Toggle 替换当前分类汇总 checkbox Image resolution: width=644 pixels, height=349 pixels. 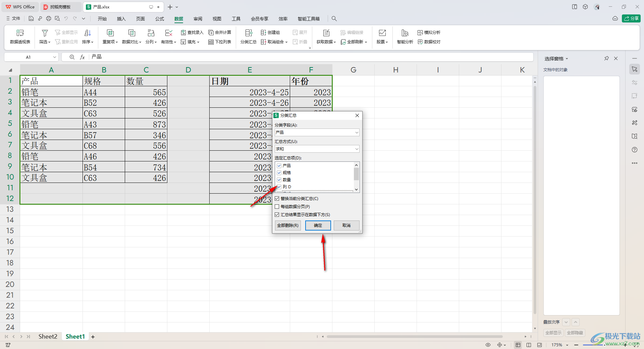coord(277,199)
